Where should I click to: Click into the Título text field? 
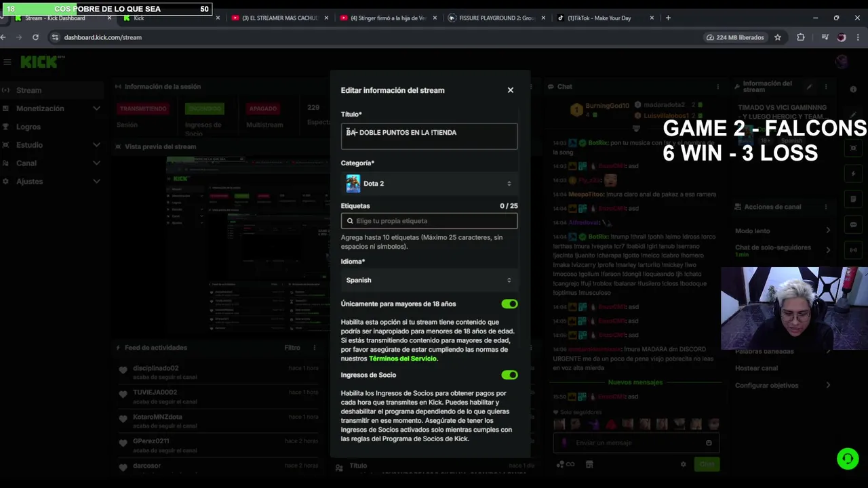(x=429, y=136)
